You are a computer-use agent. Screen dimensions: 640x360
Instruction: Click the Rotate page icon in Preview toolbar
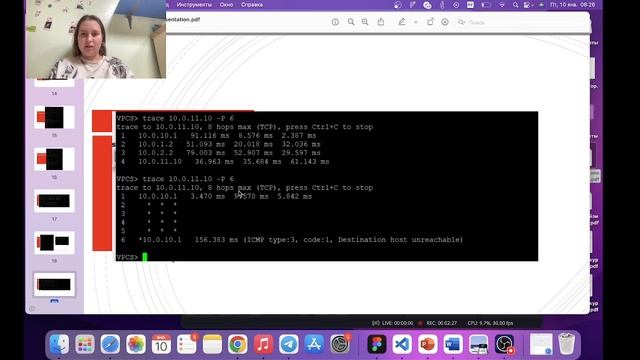(x=430, y=22)
